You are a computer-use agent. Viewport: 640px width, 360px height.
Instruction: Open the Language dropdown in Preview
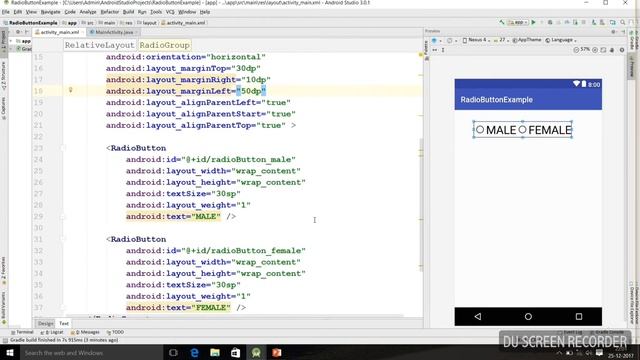(561, 40)
